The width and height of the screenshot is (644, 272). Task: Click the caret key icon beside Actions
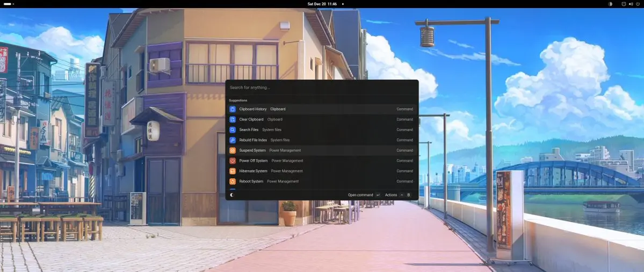402,195
